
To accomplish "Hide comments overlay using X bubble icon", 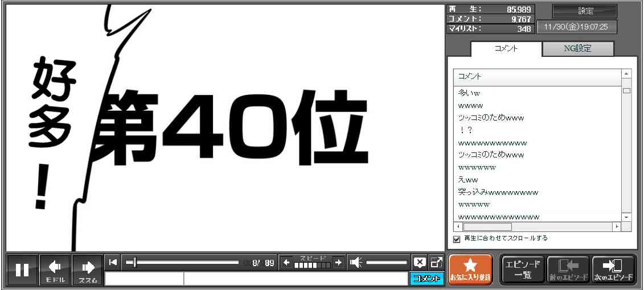I will click(420, 262).
